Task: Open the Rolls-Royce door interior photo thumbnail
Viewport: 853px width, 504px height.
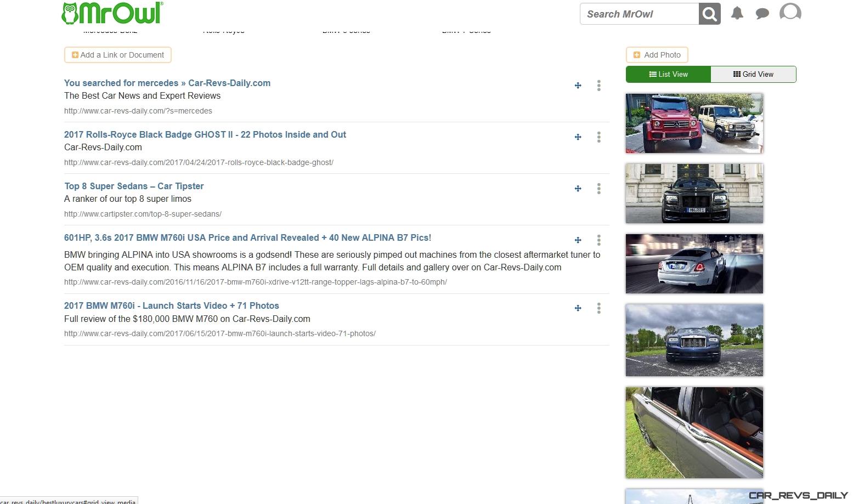Action: click(x=694, y=433)
